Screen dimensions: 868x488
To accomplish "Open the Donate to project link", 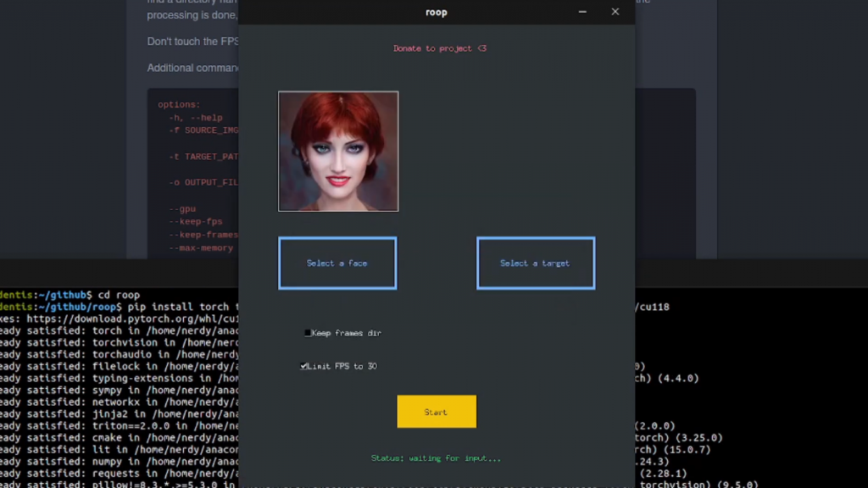I will 439,48.
